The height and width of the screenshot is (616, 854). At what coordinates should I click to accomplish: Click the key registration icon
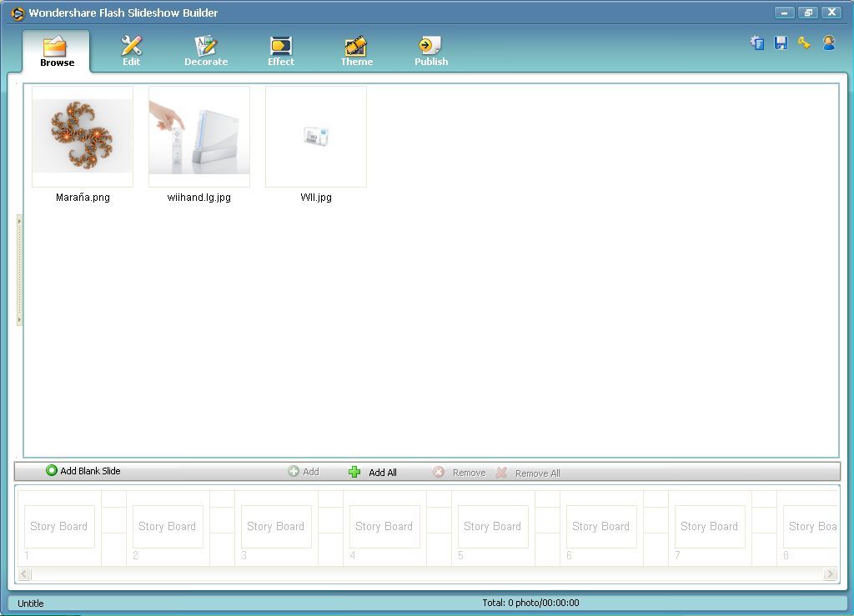point(805,43)
